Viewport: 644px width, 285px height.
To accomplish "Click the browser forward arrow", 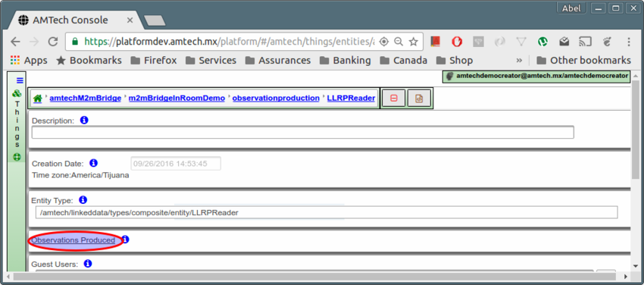I will coord(34,42).
